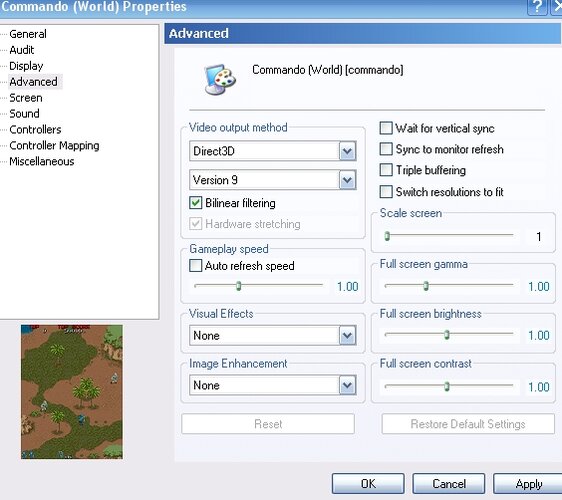Click the gamma value 1.00
This screenshot has width=562, height=500.
539,286
